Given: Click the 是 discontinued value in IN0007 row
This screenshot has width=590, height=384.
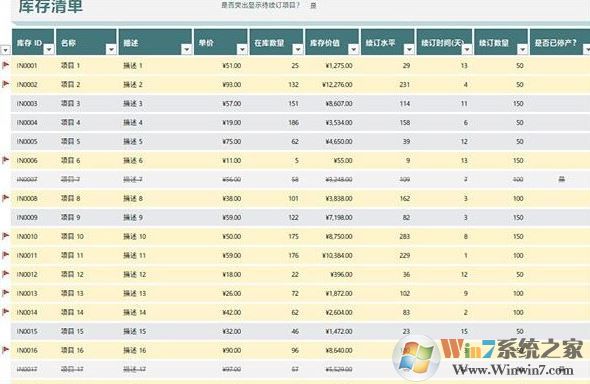Looking at the screenshot, I should (561, 179).
